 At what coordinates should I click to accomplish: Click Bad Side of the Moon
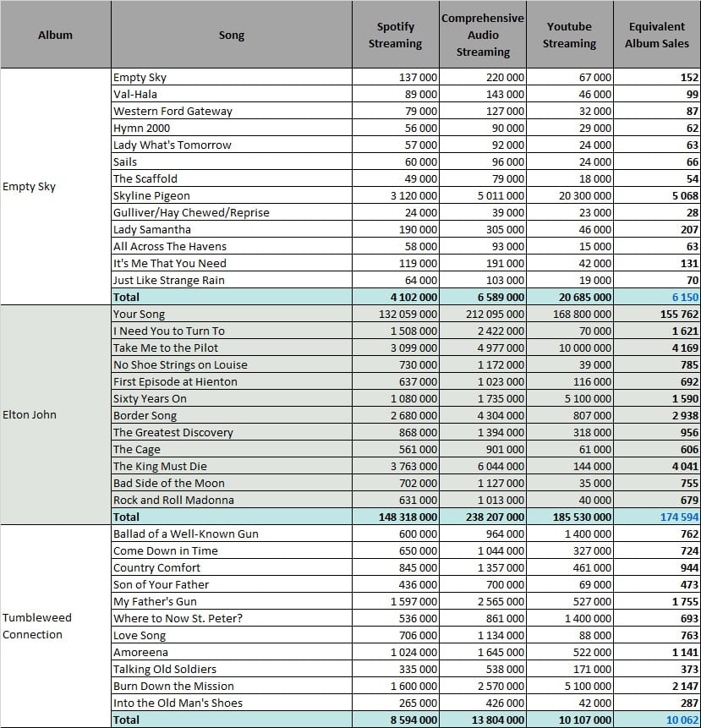(231, 484)
